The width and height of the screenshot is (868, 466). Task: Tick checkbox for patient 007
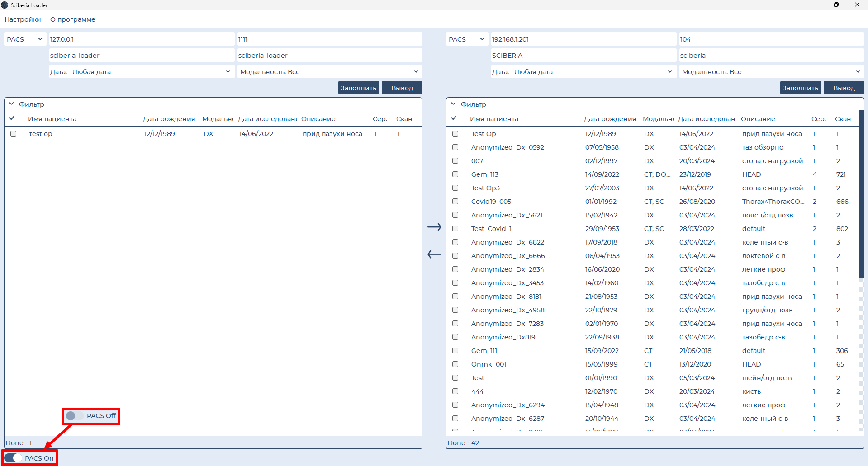455,161
